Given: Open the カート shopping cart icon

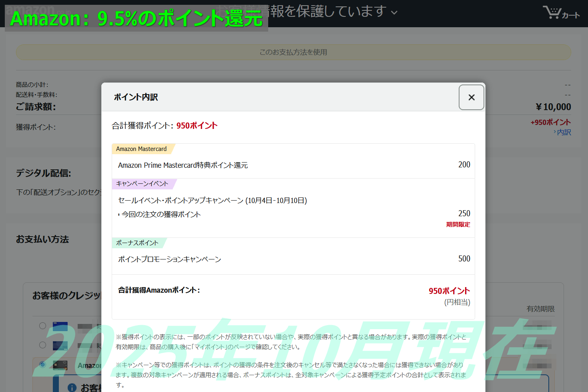Looking at the screenshot, I should [x=561, y=13].
